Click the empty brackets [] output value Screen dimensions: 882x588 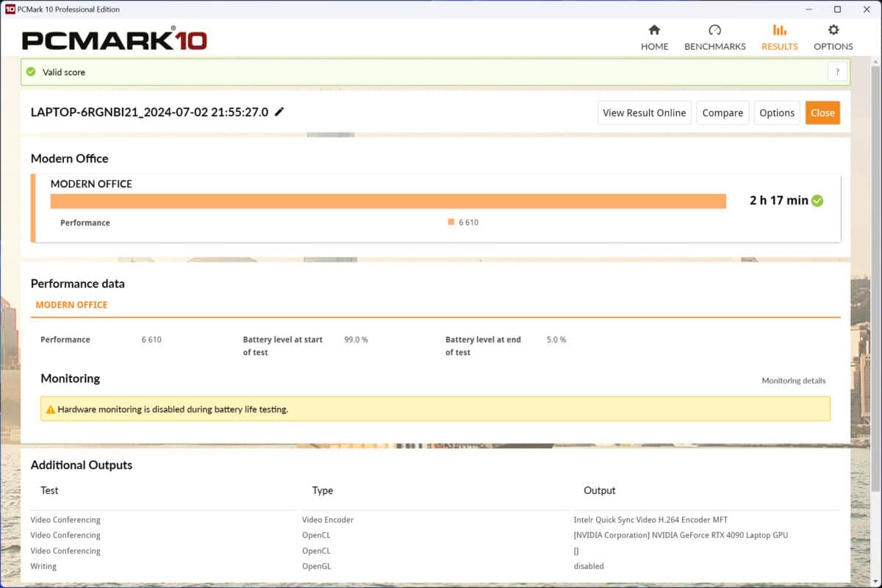tap(576, 551)
